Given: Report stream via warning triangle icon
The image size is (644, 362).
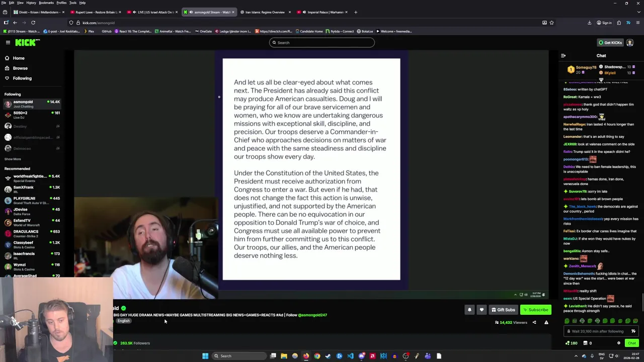Looking at the screenshot, I should pyautogui.click(x=546, y=322).
